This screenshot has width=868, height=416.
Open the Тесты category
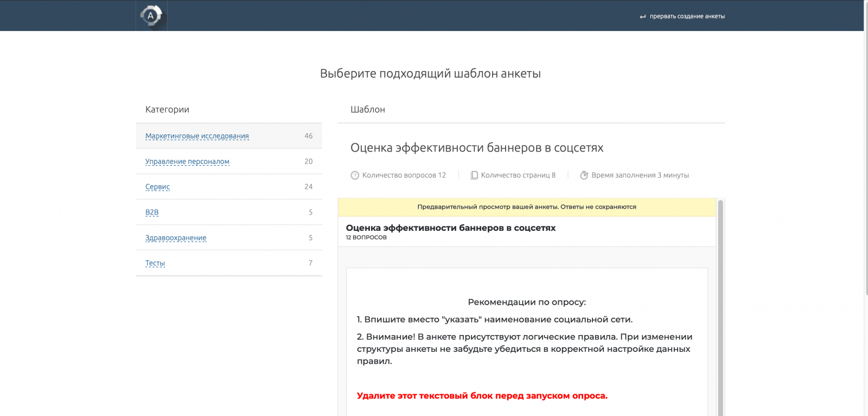pos(155,263)
